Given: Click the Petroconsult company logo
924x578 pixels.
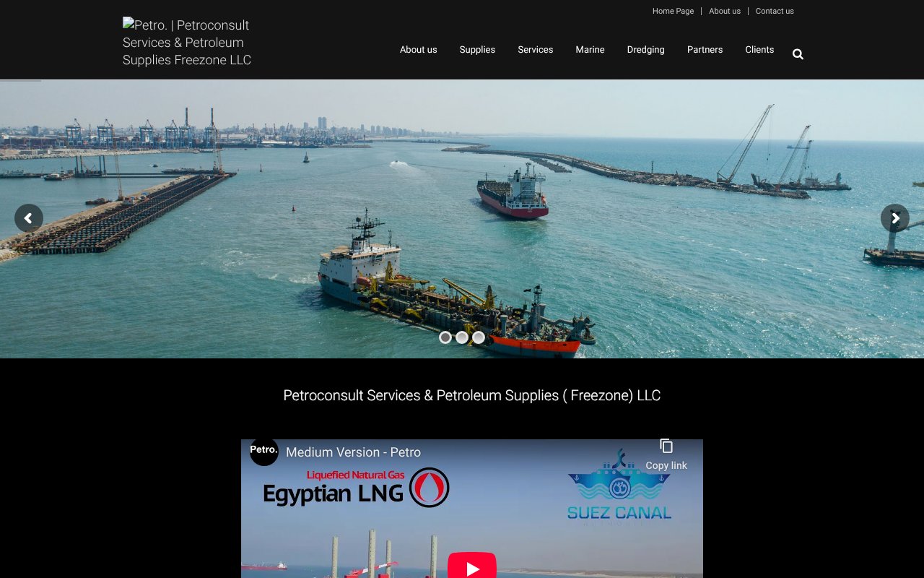Looking at the screenshot, I should 186,42.
